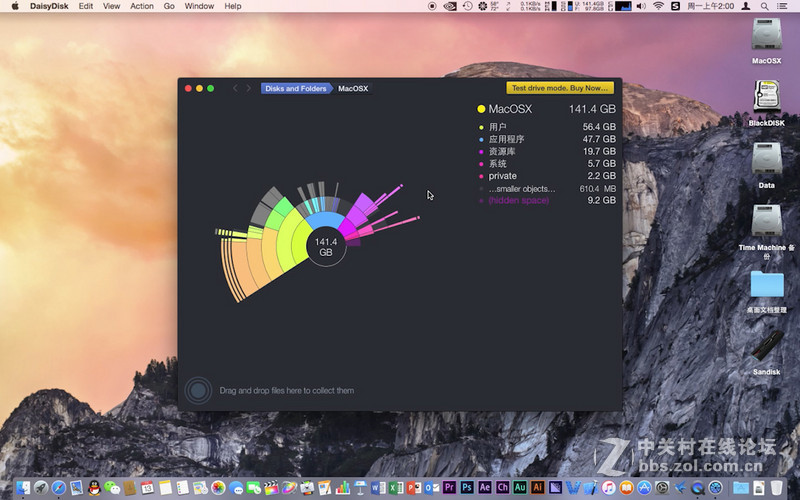This screenshot has width=800, height=500.
Task: Open Calendar icon in the dock
Action: (x=147, y=488)
